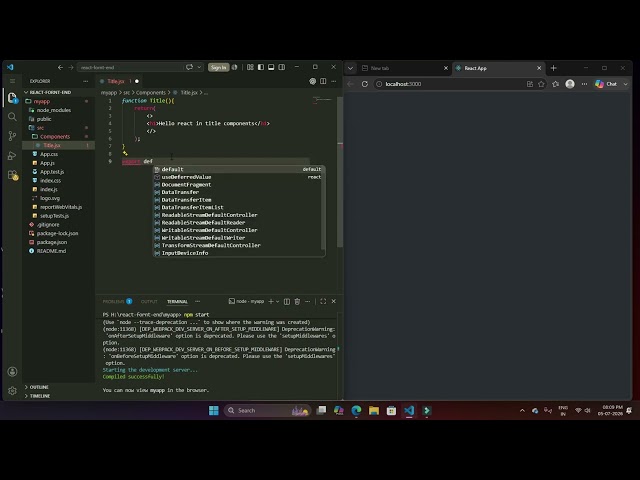Toggle the Primary Side Bar visibility
The image size is (640, 480).
[x=261, y=67]
